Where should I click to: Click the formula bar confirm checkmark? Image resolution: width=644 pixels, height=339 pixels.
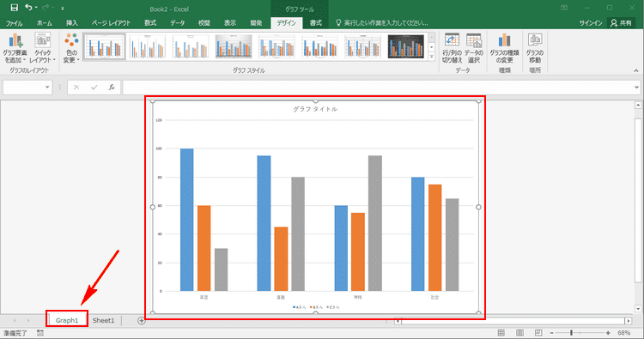click(x=94, y=87)
